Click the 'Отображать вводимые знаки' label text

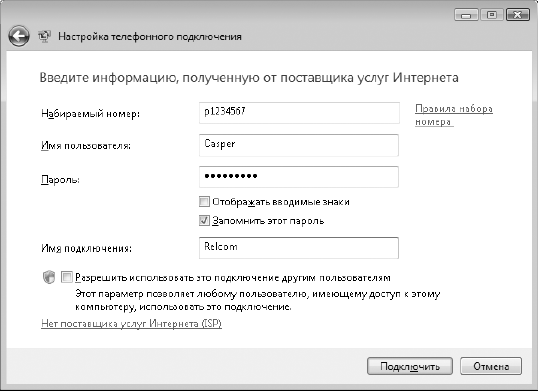pyautogui.click(x=281, y=202)
